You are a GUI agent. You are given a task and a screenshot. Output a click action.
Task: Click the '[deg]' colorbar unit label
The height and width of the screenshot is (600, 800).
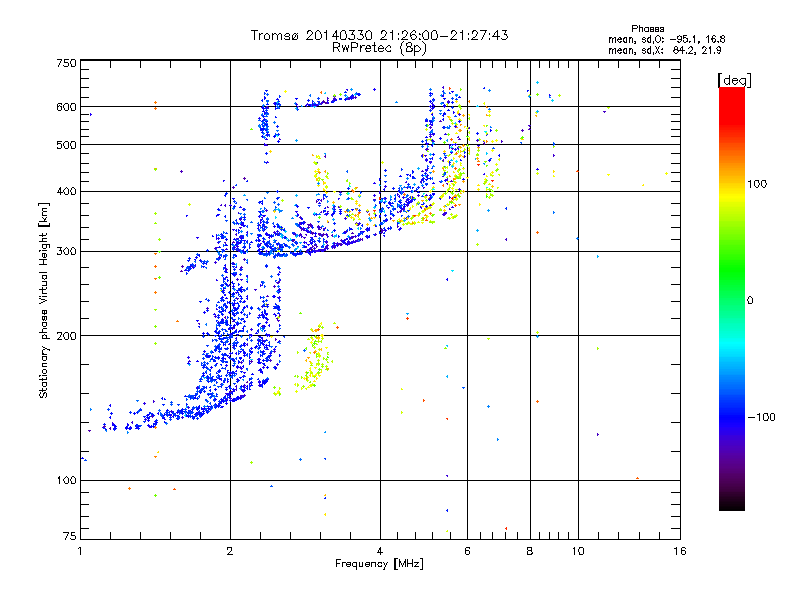pos(734,80)
